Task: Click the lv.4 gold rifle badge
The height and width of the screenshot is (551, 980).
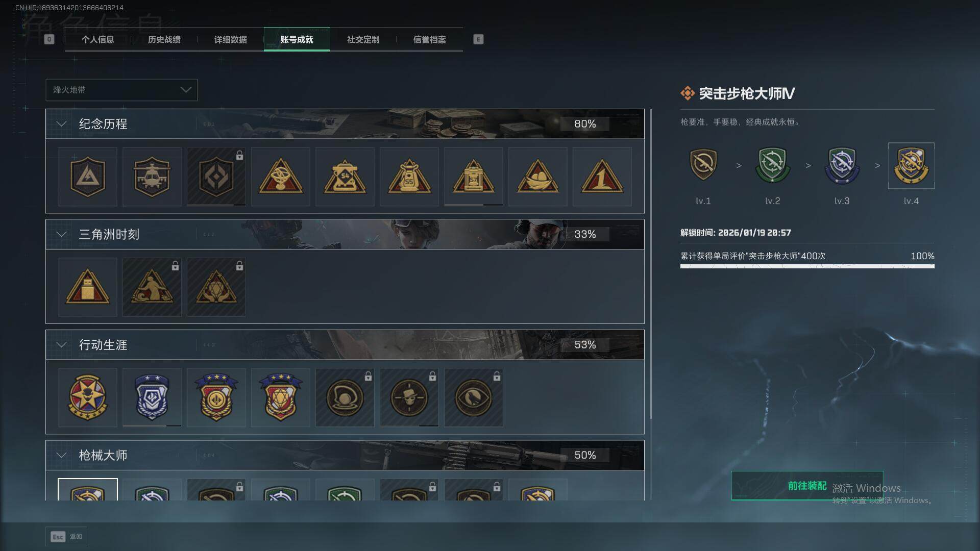Action: 911,165
